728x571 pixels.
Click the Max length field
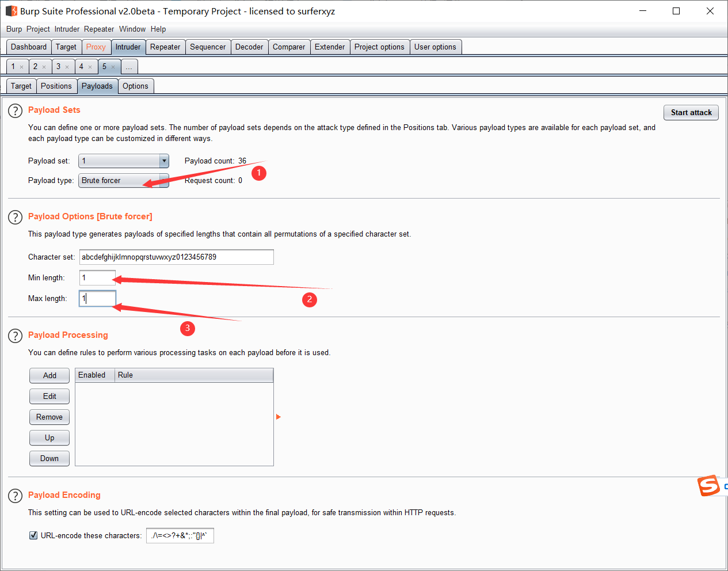point(97,299)
